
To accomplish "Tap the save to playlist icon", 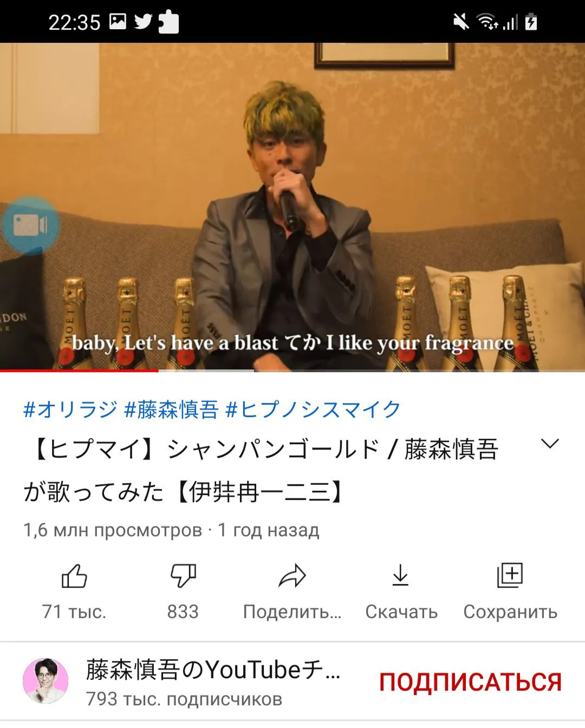I will click(510, 575).
